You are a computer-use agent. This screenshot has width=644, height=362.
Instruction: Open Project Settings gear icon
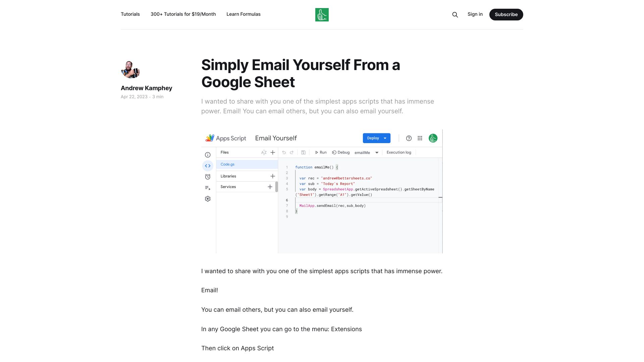pos(208,199)
